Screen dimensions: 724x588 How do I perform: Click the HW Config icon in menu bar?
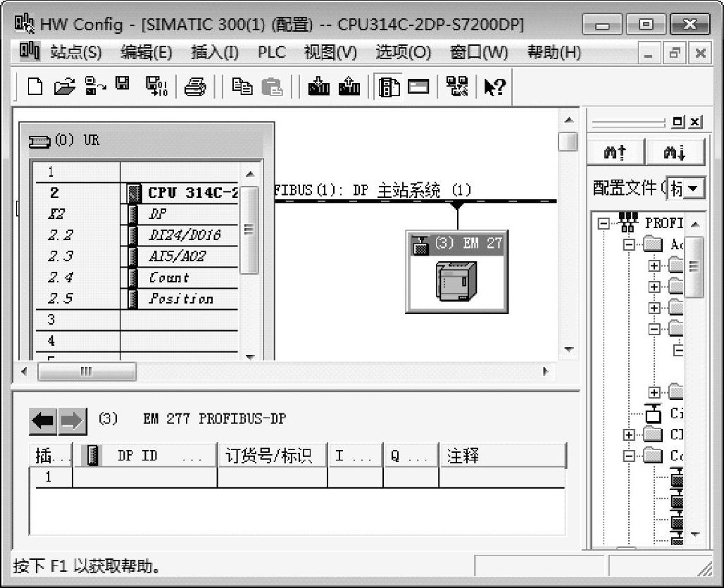[29, 51]
